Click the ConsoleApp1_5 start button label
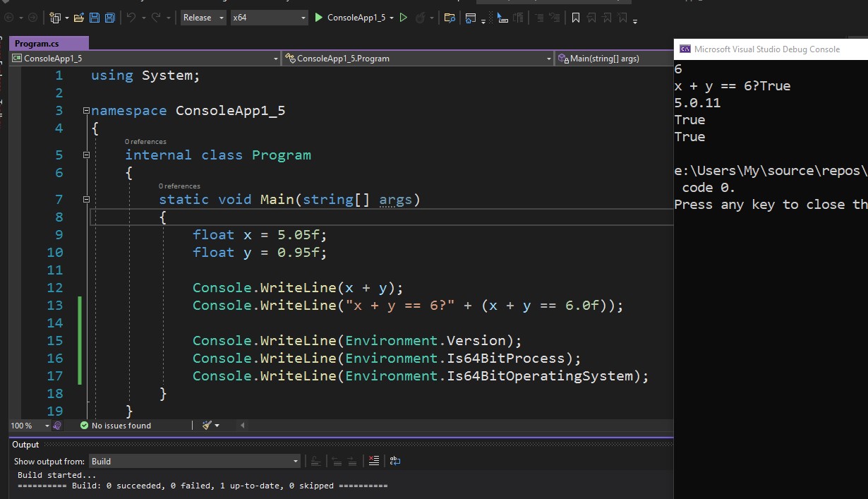The height and width of the screenshot is (499, 868). click(x=356, y=18)
